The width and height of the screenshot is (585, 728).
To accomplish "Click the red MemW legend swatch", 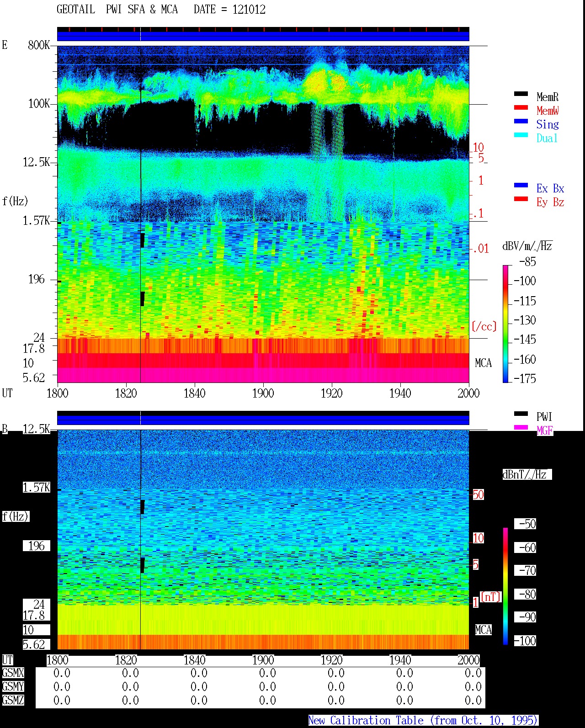I will tap(521, 107).
